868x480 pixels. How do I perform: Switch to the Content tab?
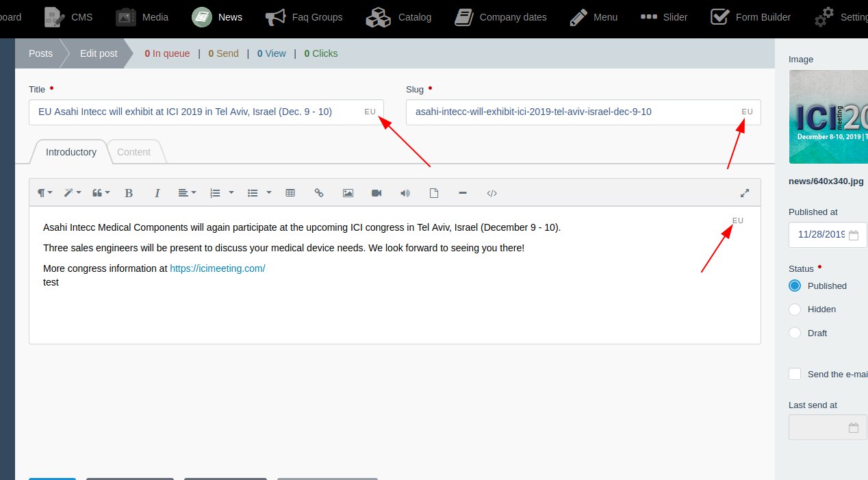[x=134, y=152]
